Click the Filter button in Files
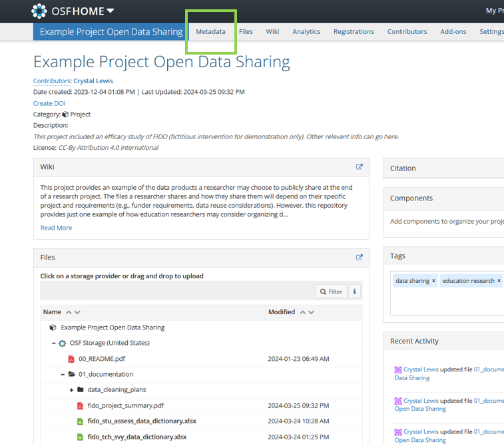Viewport: 504px width, 444px height. click(x=331, y=292)
